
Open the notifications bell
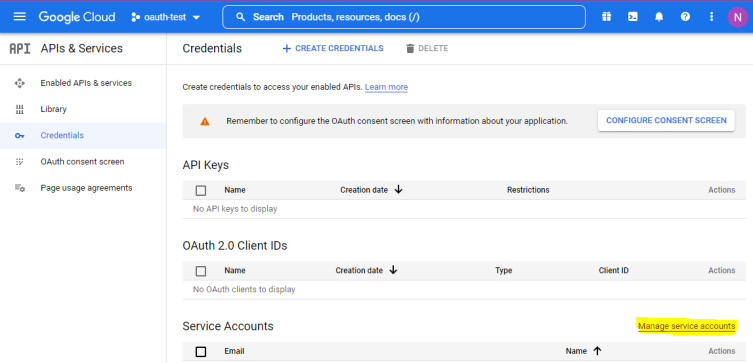point(659,17)
